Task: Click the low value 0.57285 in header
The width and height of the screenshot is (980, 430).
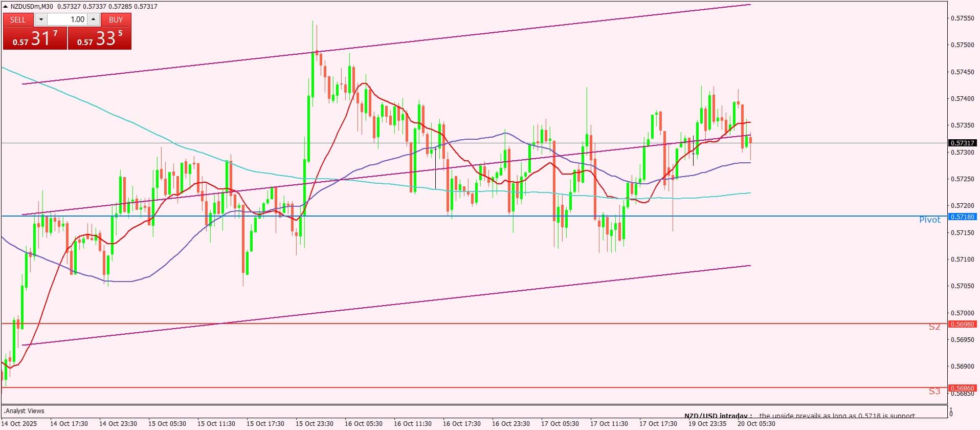Action: (120, 6)
